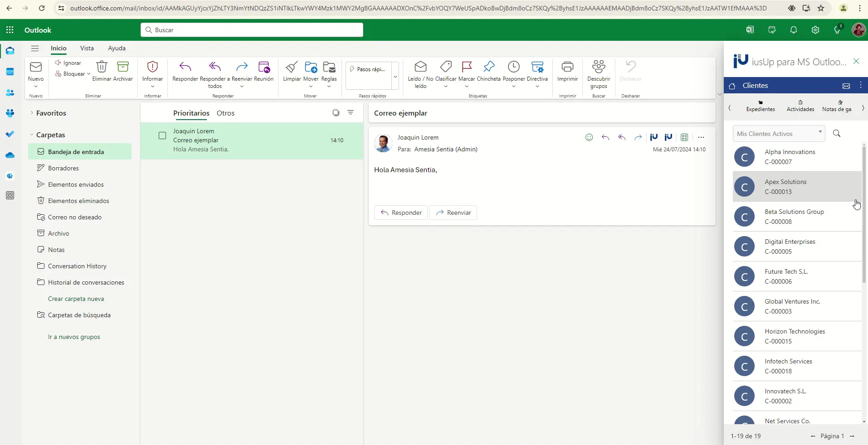Open the Limpiar sweep tool

click(x=292, y=68)
